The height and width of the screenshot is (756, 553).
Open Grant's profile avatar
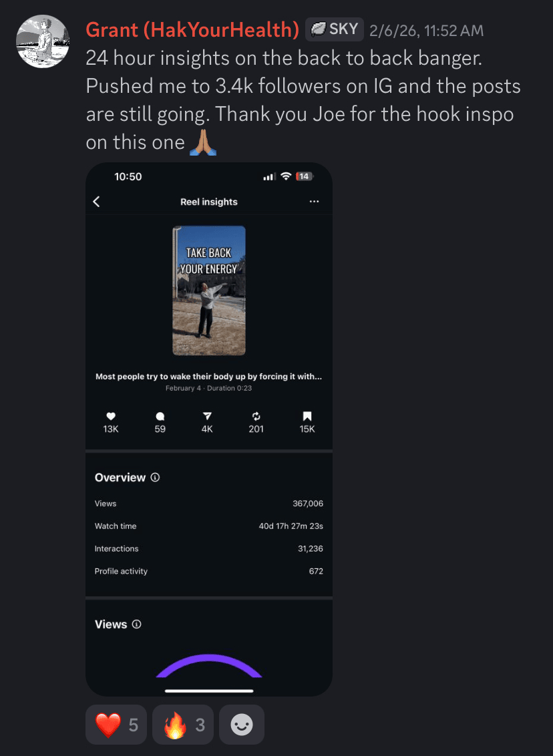[43, 41]
